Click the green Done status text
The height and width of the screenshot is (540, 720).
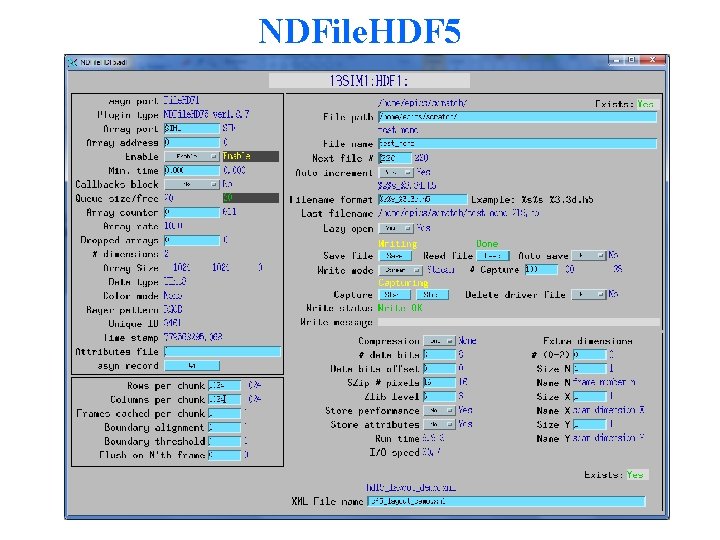point(487,243)
